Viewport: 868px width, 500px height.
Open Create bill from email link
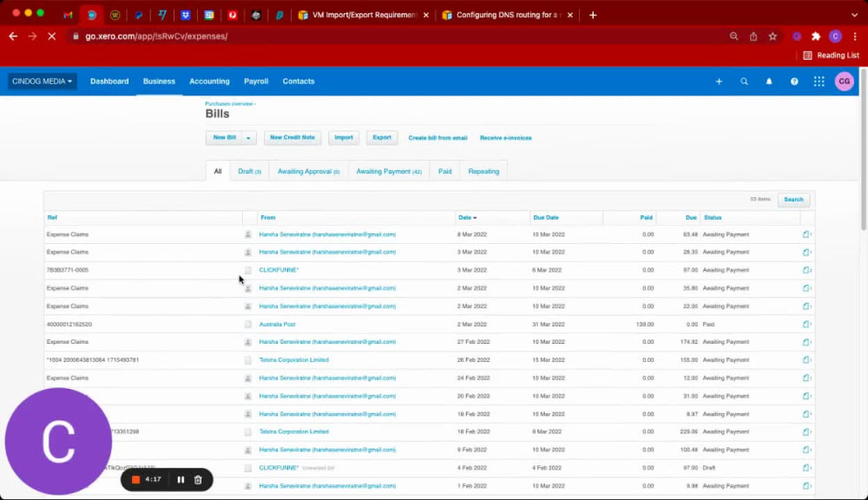click(x=437, y=138)
